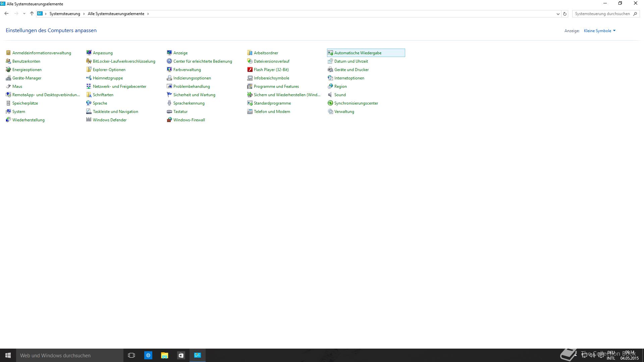Open Center für erleichterte Bedienung link
Screen dimensions: 644x362
coord(203,61)
